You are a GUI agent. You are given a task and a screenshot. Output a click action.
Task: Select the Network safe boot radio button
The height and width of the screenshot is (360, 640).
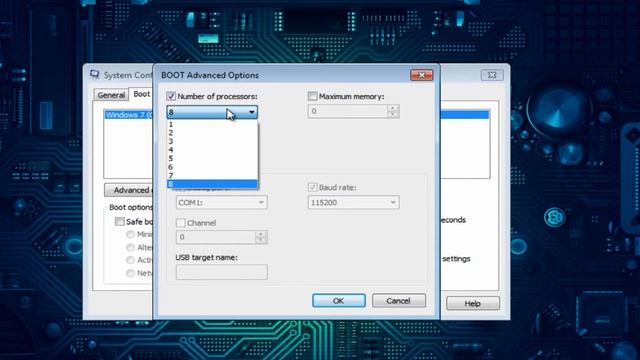click(x=130, y=273)
